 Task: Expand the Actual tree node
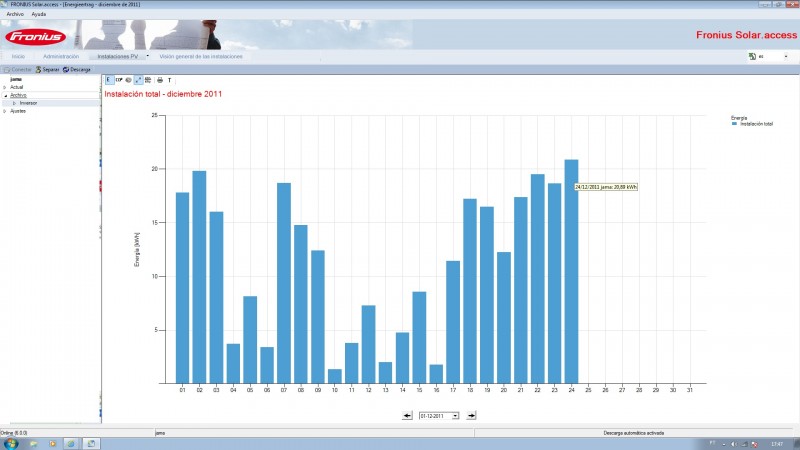point(5,87)
